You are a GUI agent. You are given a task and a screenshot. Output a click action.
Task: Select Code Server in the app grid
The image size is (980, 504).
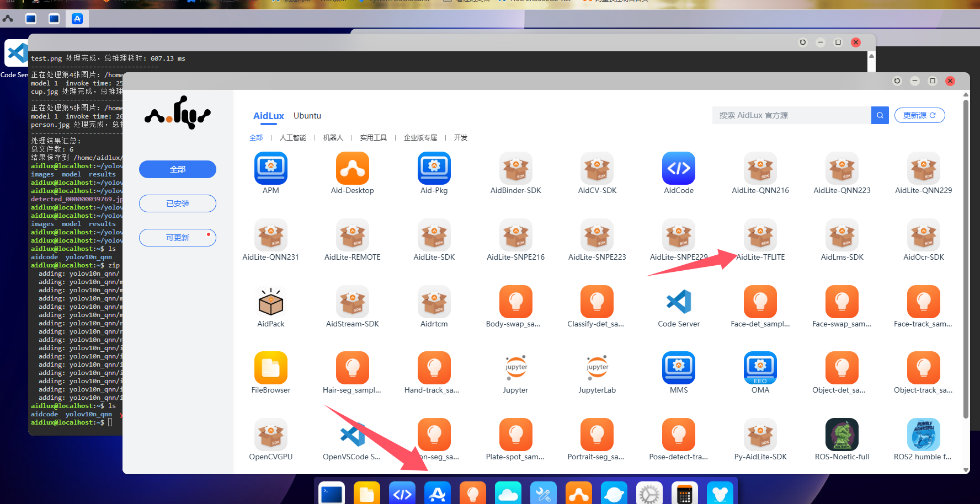679,302
